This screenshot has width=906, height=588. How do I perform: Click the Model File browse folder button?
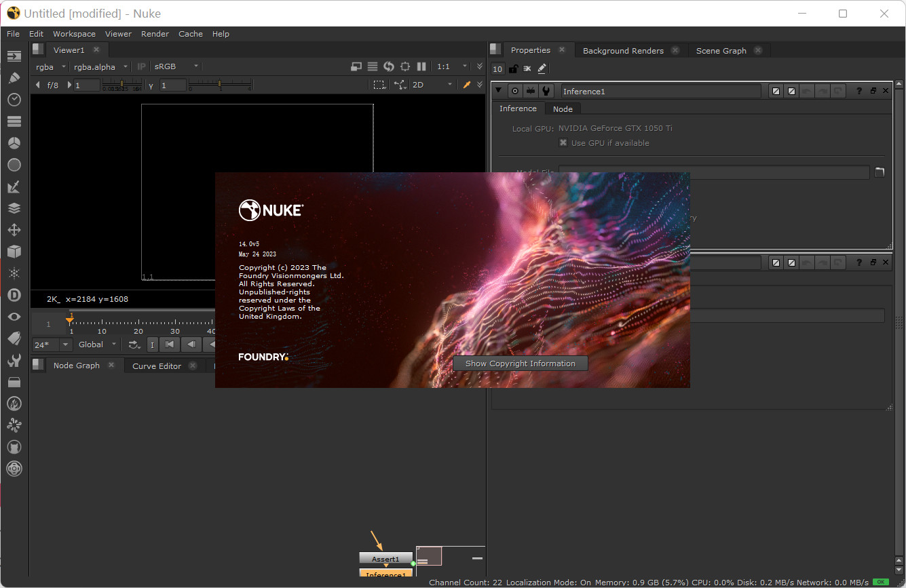[x=880, y=172]
